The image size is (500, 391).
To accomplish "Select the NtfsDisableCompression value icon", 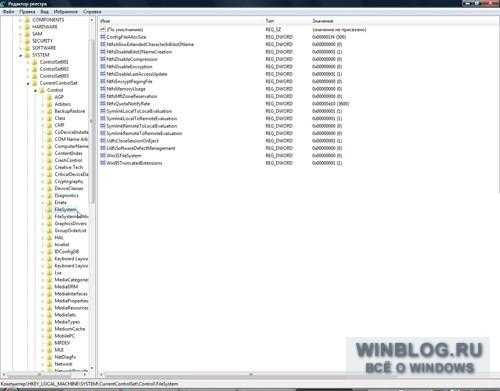I will click(x=103, y=59).
